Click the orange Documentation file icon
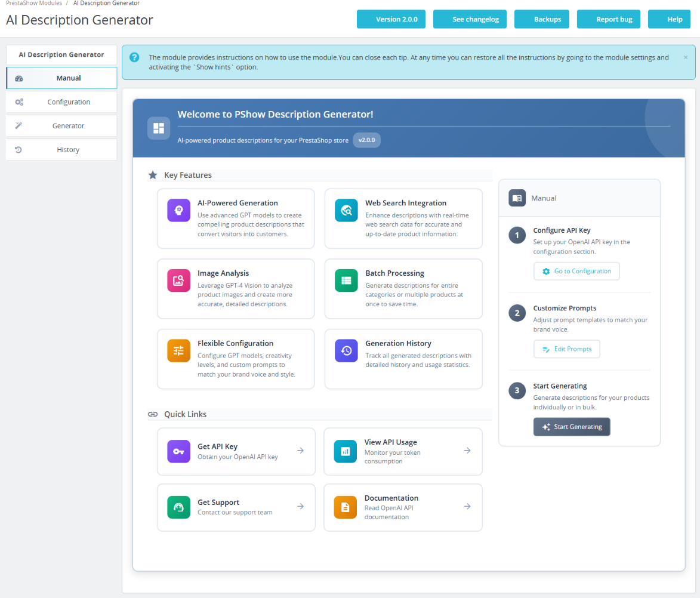Viewport: 700px width, 598px height. pos(345,507)
